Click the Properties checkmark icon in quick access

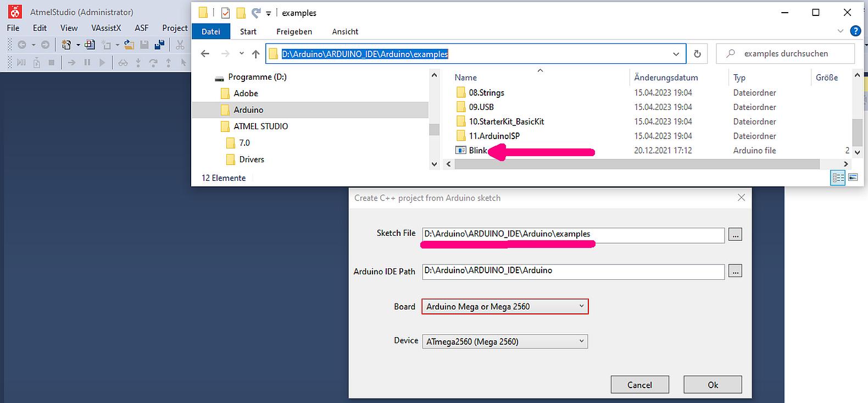click(x=225, y=13)
